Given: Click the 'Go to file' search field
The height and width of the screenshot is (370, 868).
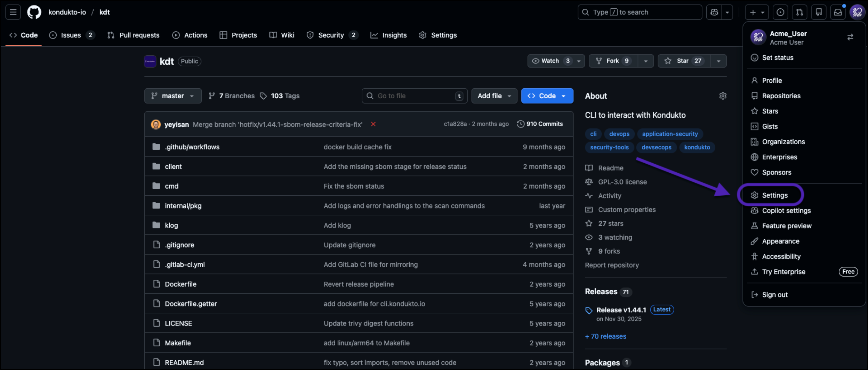Looking at the screenshot, I should 414,96.
